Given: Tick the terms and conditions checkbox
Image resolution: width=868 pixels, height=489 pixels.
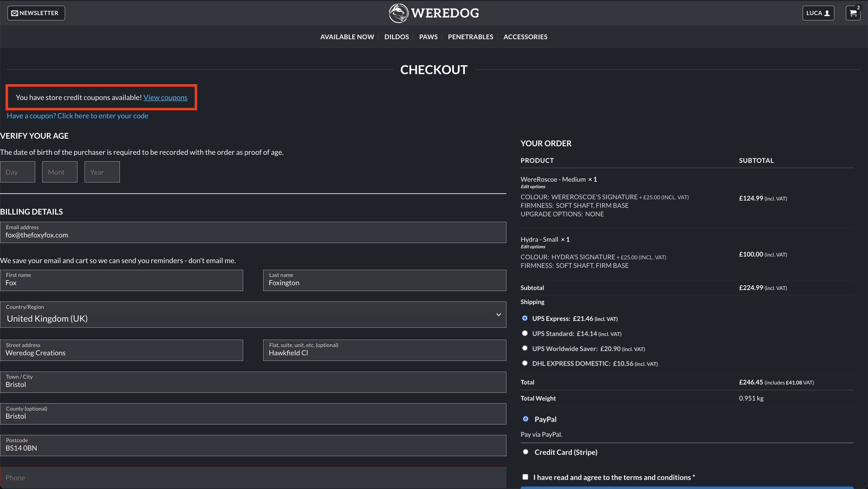Looking at the screenshot, I should (525, 477).
